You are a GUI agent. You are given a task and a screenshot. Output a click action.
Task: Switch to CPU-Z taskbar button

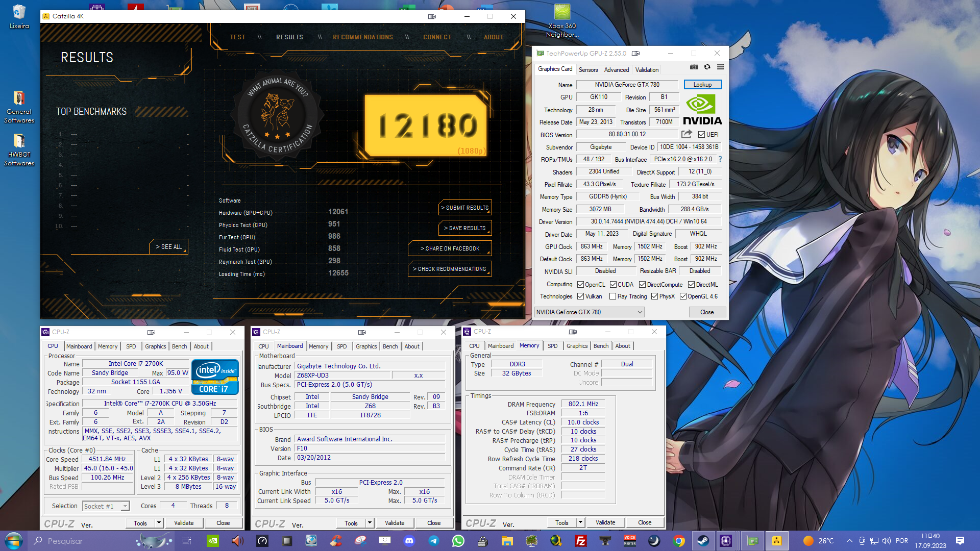pyautogui.click(x=726, y=541)
